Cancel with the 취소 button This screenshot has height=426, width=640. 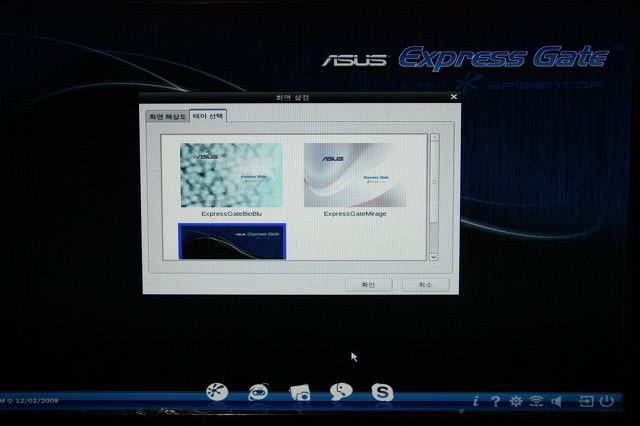click(425, 285)
